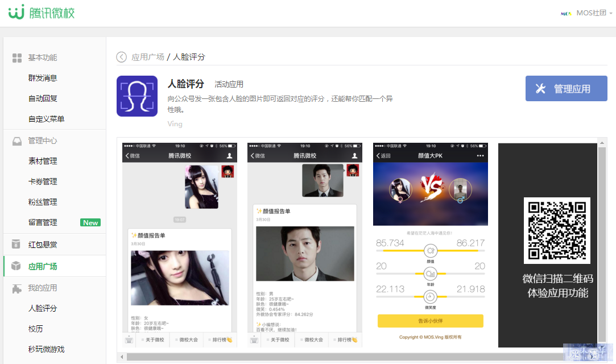Click the 我的应用 section header
This screenshot has height=364, width=616.
[x=43, y=288]
